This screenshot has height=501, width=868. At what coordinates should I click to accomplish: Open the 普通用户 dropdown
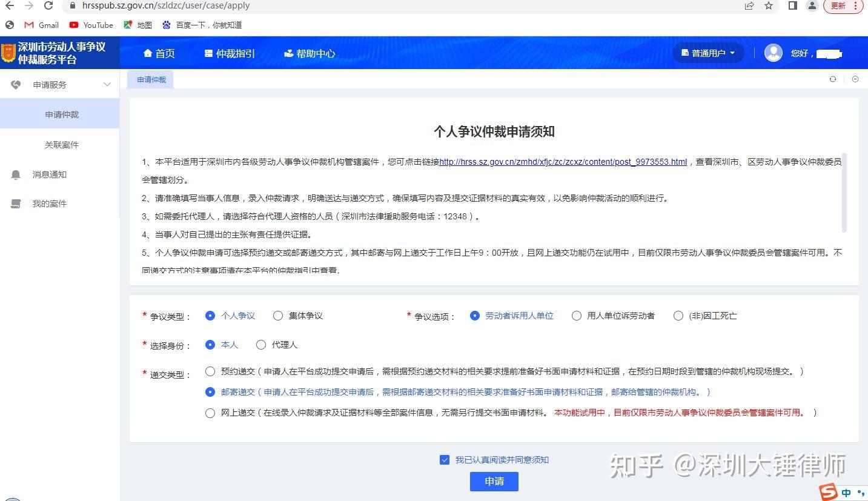click(707, 53)
